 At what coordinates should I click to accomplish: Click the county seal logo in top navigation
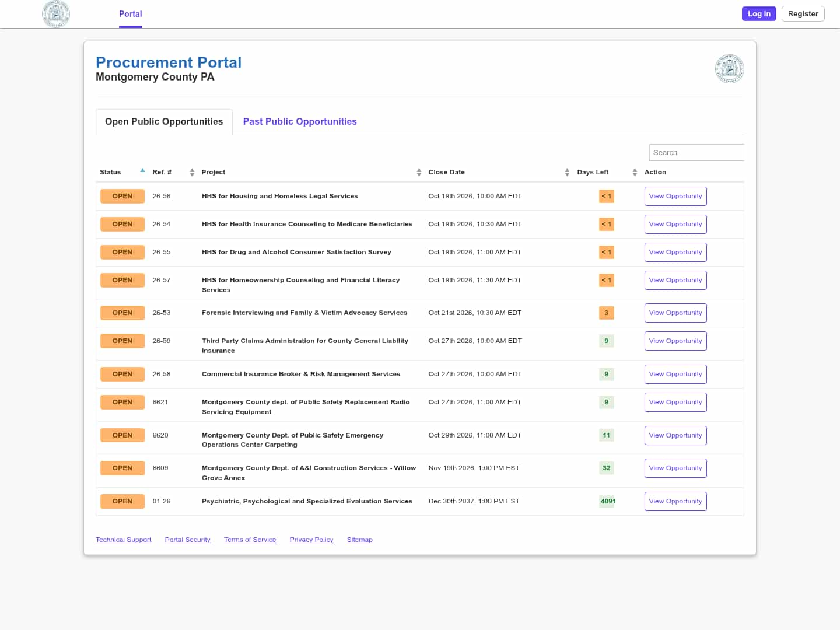[56, 14]
